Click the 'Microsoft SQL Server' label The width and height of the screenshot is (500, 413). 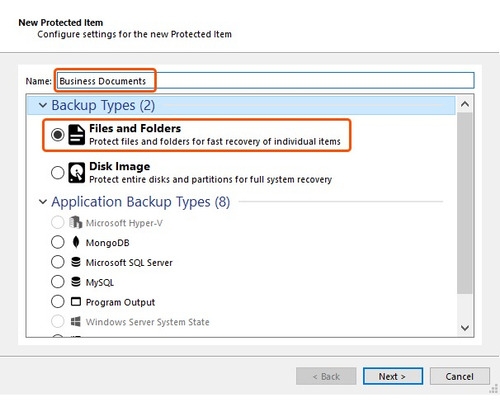coord(129,263)
